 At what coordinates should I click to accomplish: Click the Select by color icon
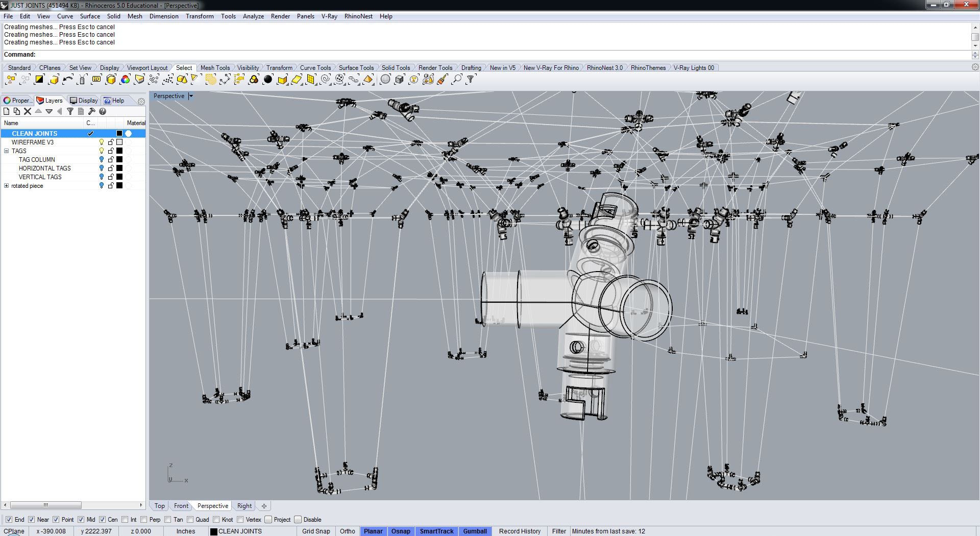click(x=125, y=80)
